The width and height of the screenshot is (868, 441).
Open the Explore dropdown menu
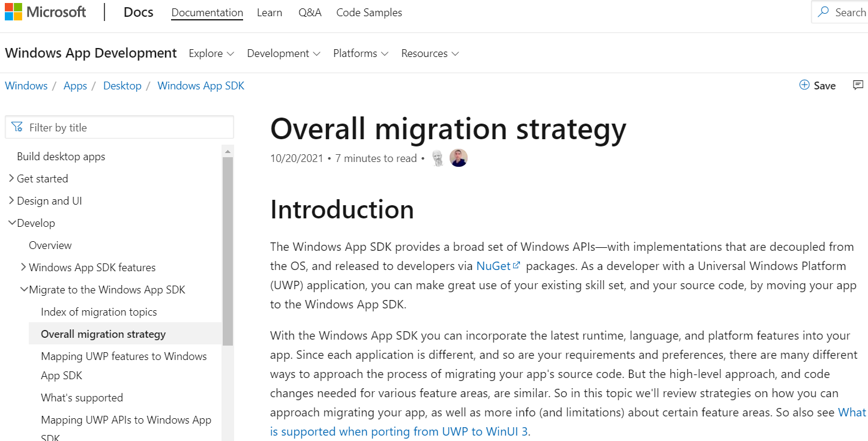211,53
